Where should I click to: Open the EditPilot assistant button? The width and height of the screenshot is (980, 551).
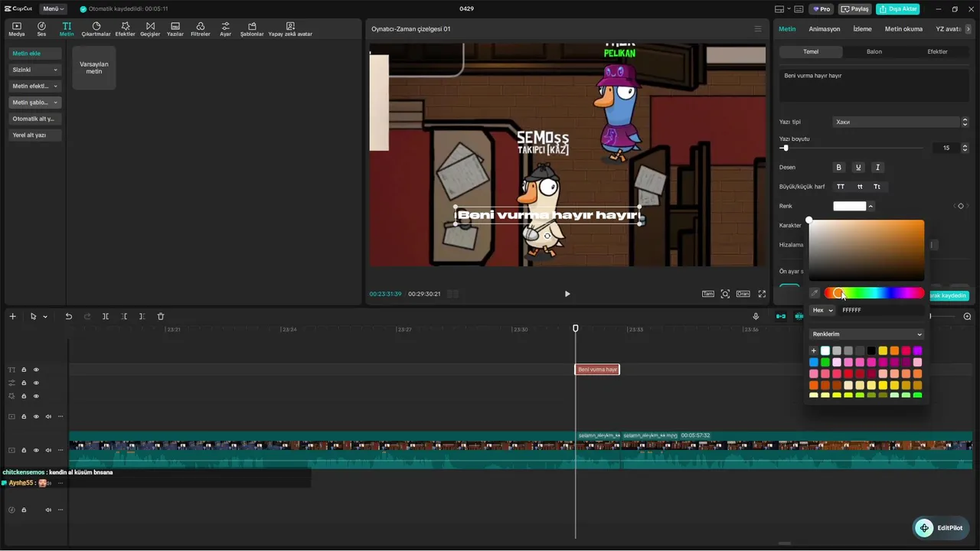[942, 528]
